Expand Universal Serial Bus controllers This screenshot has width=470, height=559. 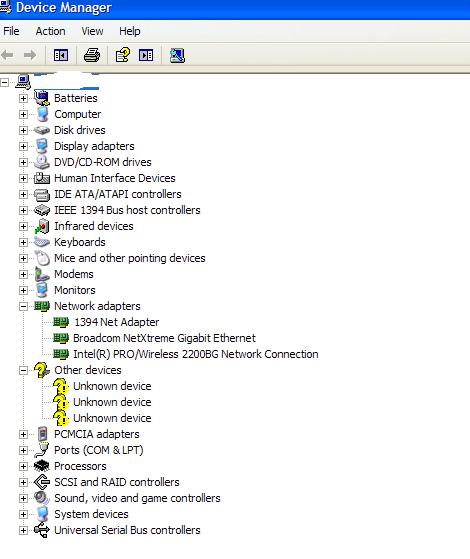[23, 530]
